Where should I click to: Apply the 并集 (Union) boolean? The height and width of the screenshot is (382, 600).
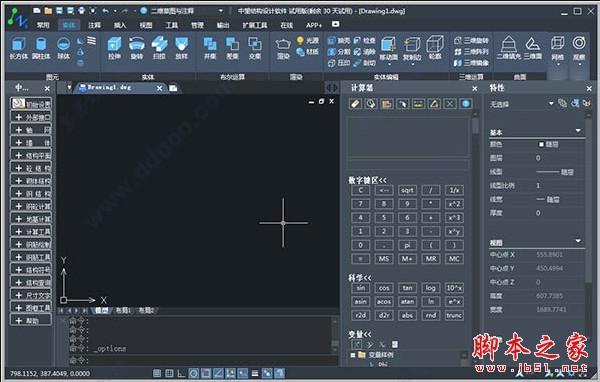point(210,48)
